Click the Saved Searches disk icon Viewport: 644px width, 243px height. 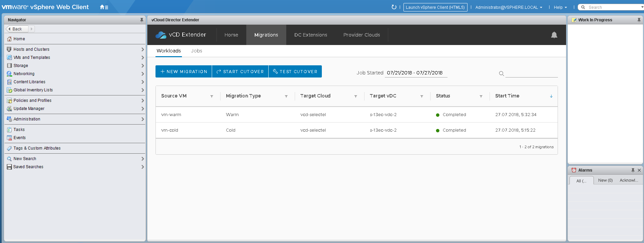pyautogui.click(x=9, y=167)
